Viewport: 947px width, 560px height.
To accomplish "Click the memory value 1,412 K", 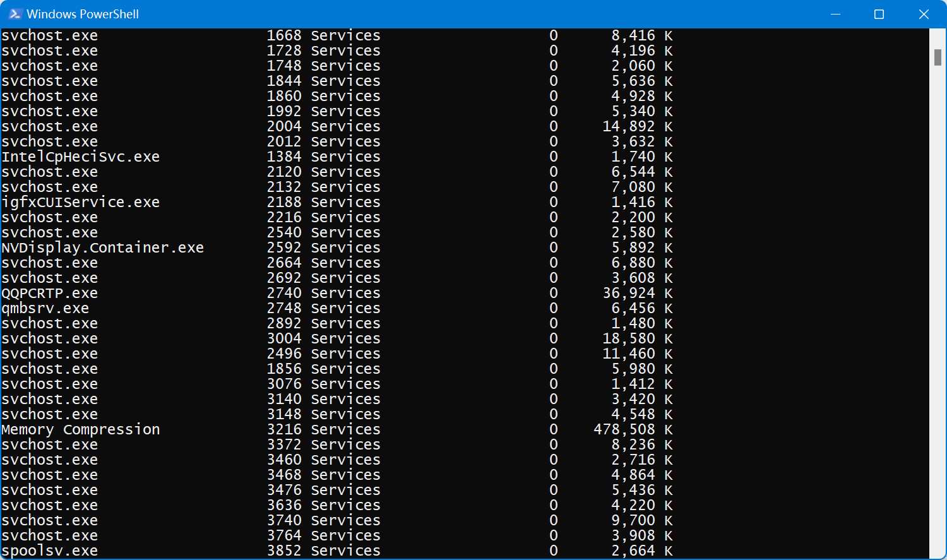I will 642,384.
